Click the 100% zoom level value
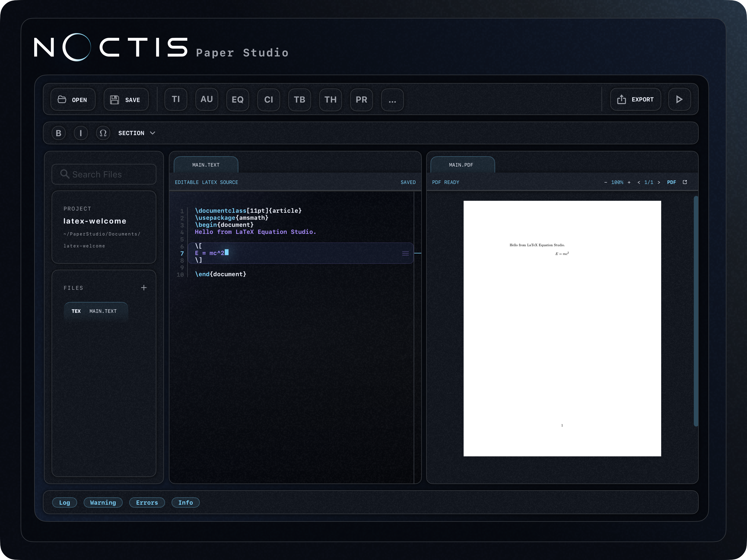Image resolution: width=747 pixels, height=560 pixels. [x=617, y=182]
